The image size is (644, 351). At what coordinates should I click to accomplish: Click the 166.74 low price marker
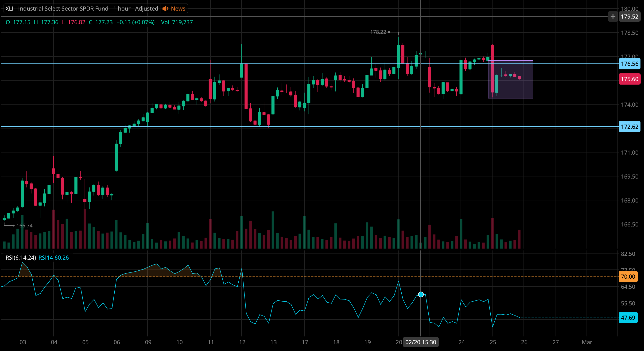24,226
